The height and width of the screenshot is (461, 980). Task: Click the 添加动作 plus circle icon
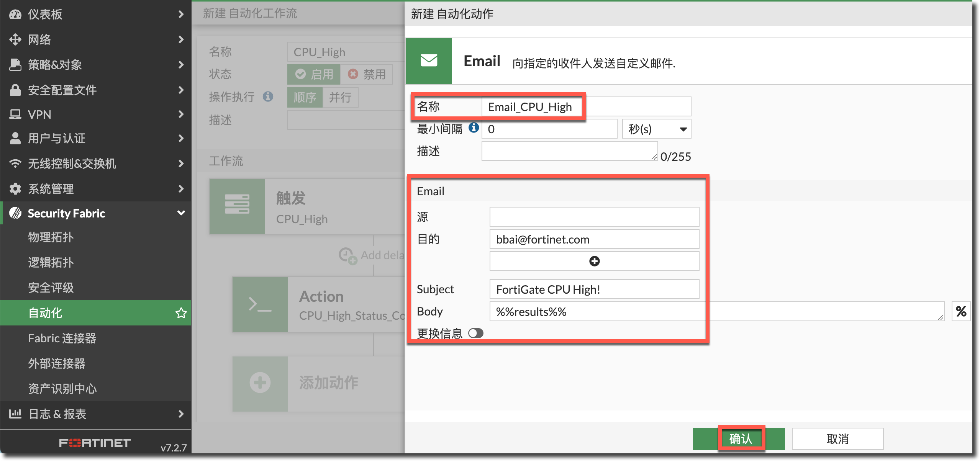[x=260, y=383]
